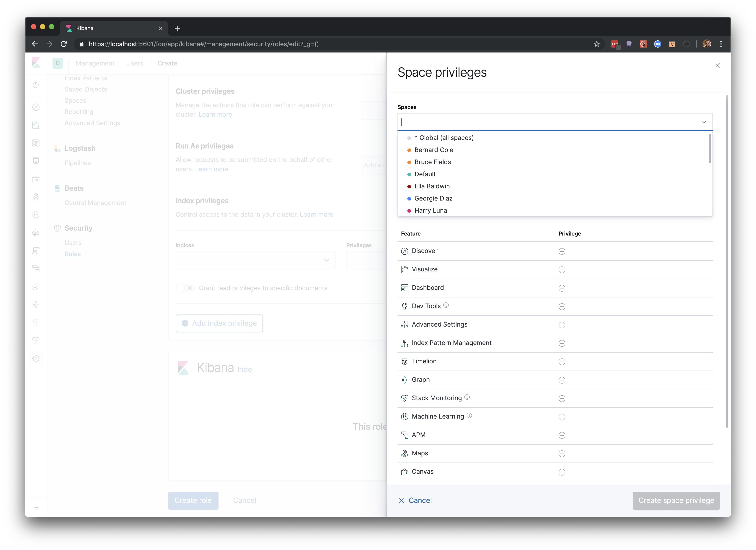Show info tooltip next to Machine Learning
The height and width of the screenshot is (550, 756).
point(469,415)
